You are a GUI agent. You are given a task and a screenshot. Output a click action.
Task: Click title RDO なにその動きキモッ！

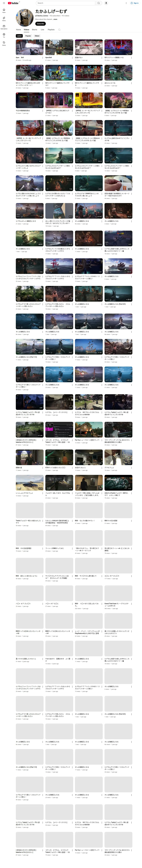[85, 521]
